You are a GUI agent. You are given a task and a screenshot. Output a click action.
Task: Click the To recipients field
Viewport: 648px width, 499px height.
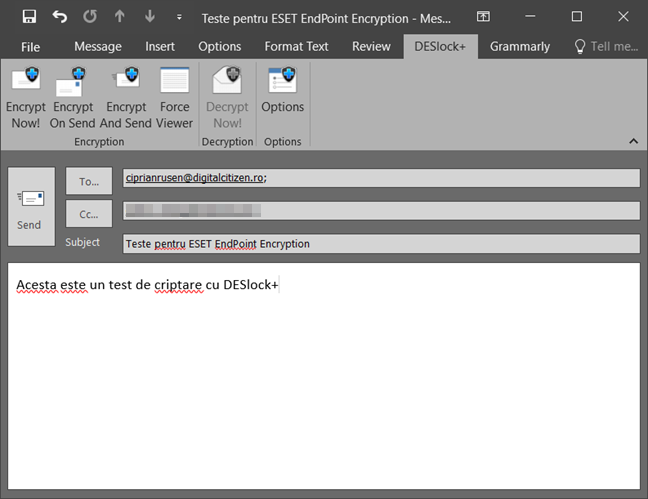point(381,178)
